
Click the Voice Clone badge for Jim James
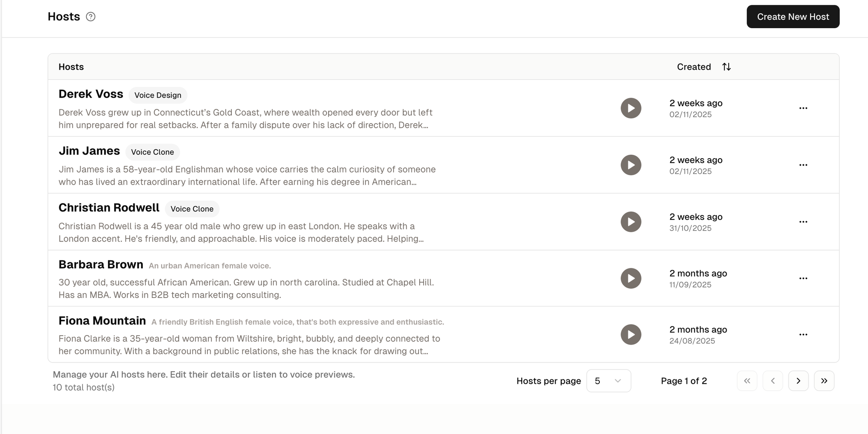pos(152,152)
